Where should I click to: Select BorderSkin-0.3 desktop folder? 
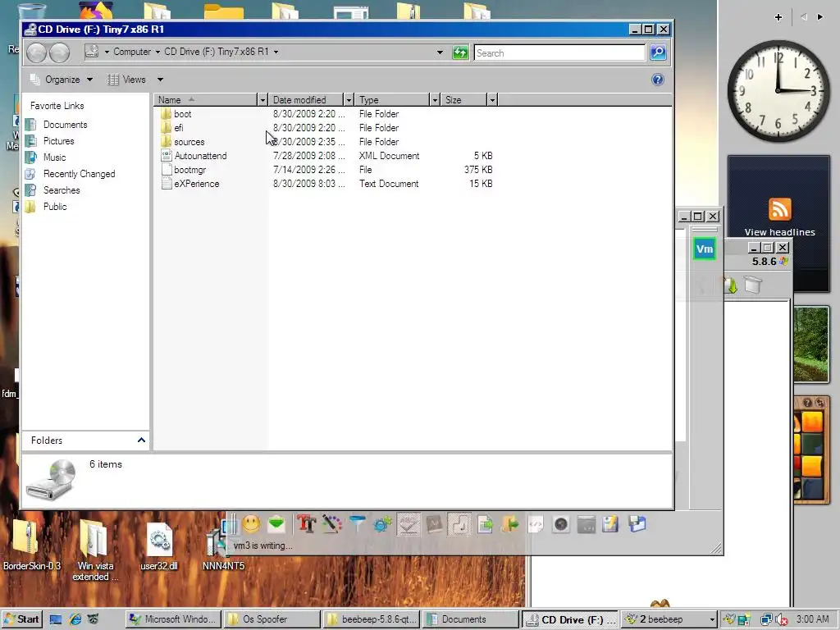(31, 544)
